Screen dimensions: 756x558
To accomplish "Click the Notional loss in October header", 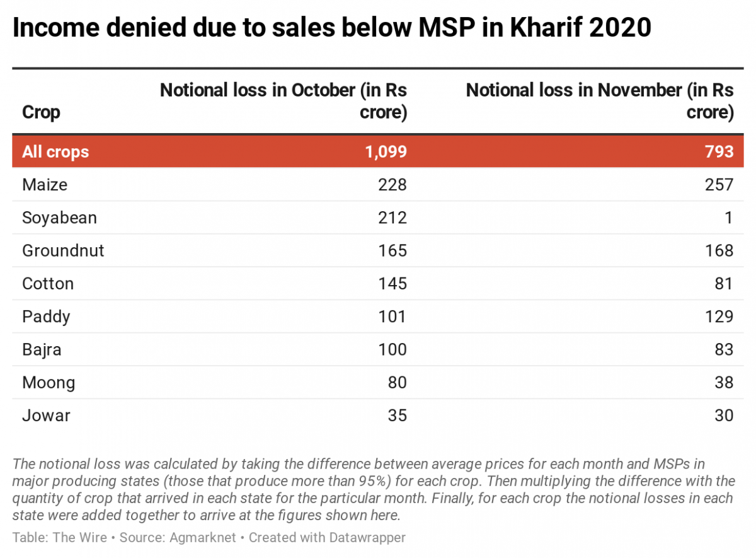I will click(283, 101).
